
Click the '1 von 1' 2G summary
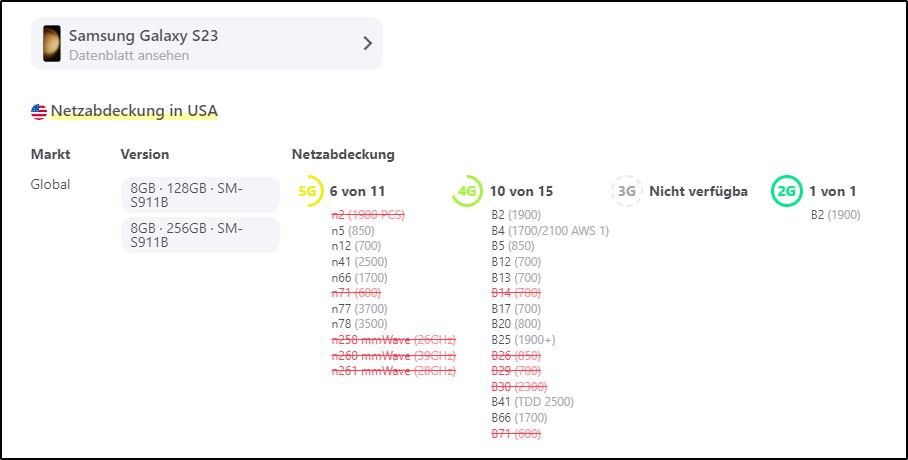click(x=833, y=191)
